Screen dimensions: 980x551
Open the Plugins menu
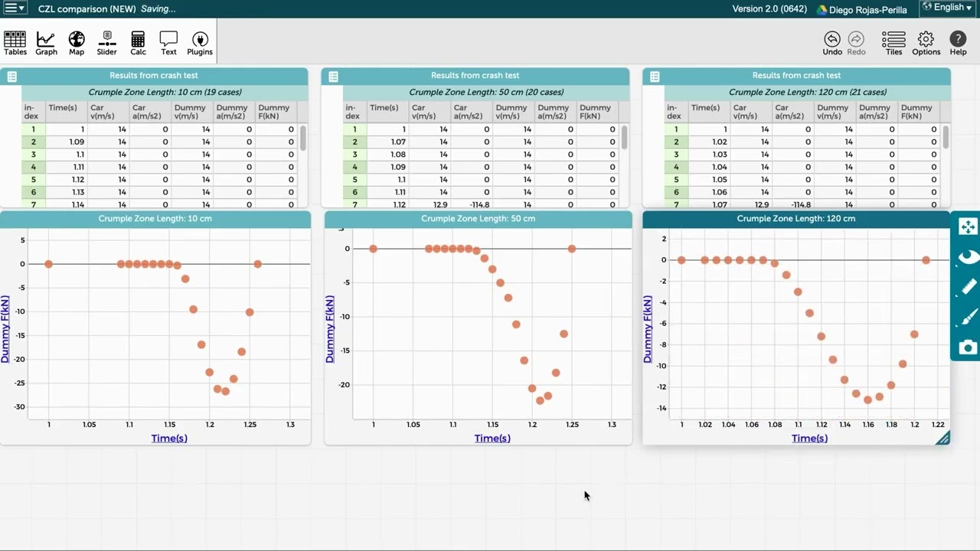200,43
